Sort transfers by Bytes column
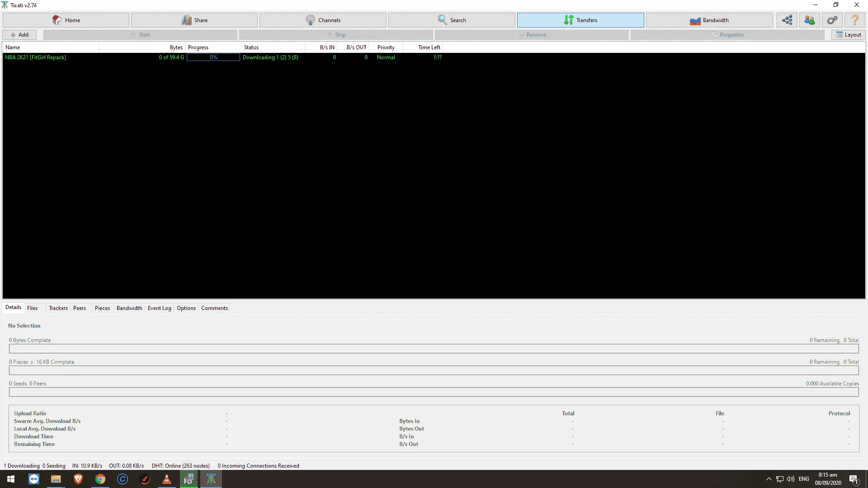Image resolution: width=868 pixels, height=488 pixels. tap(142, 47)
